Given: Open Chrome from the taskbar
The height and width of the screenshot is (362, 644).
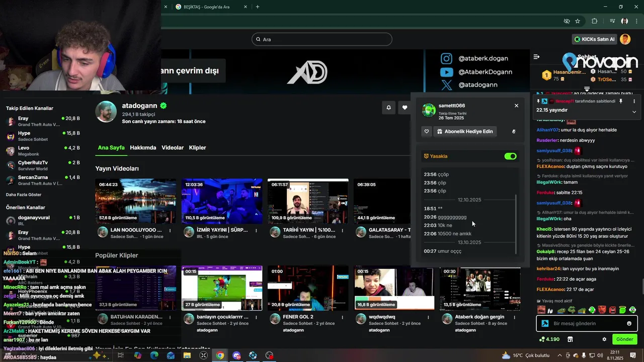Looking at the screenshot, I should pyautogui.click(x=220, y=355).
